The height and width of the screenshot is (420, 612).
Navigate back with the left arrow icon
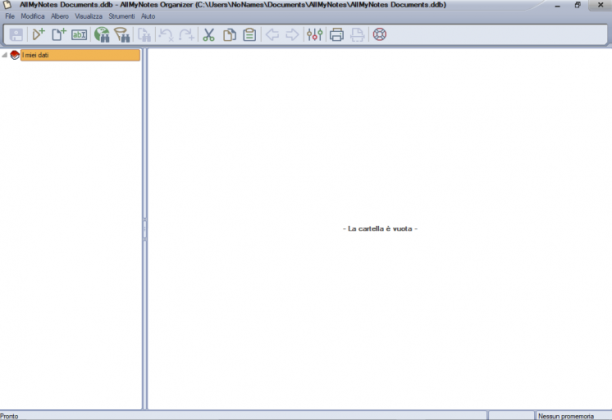pos(272,35)
